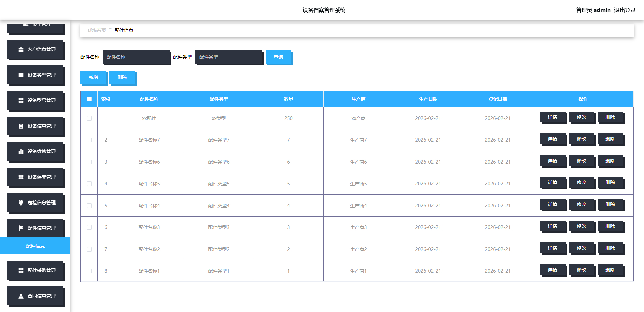Open the 设备信息管理 sidebar menu
Image resolution: width=644 pixels, height=312 pixels.
pyautogui.click(x=36, y=126)
